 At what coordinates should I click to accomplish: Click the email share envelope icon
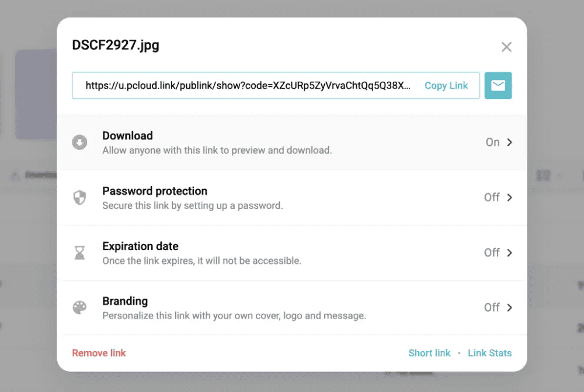tap(498, 86)
